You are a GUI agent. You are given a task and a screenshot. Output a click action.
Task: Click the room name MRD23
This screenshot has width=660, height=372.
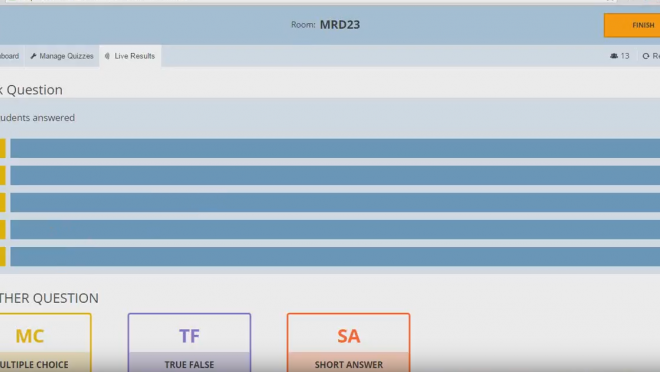(340, 25)
